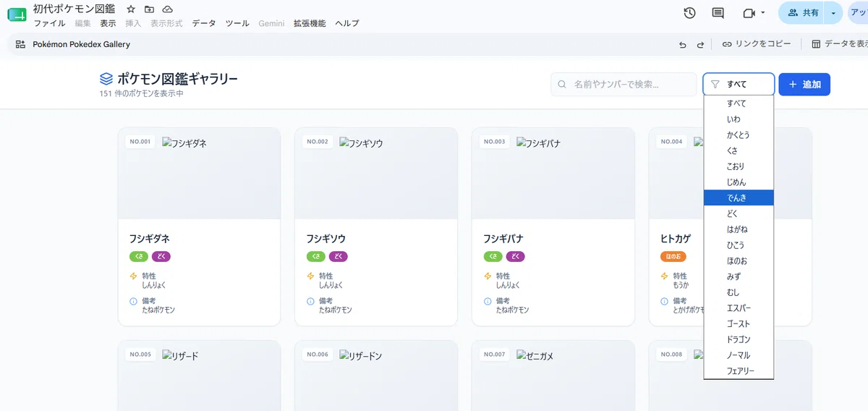Open the Google Sheets home icon
868x411 pixels.
(x=17, y=15)
